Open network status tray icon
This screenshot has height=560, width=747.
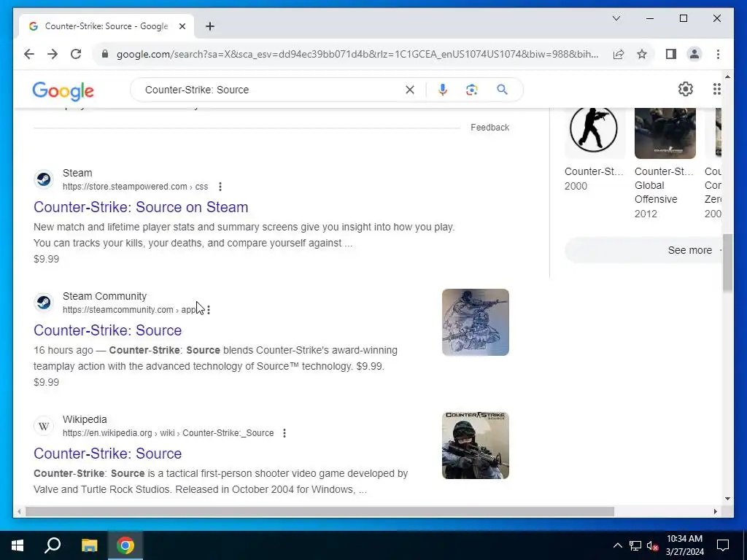point(635,545)
